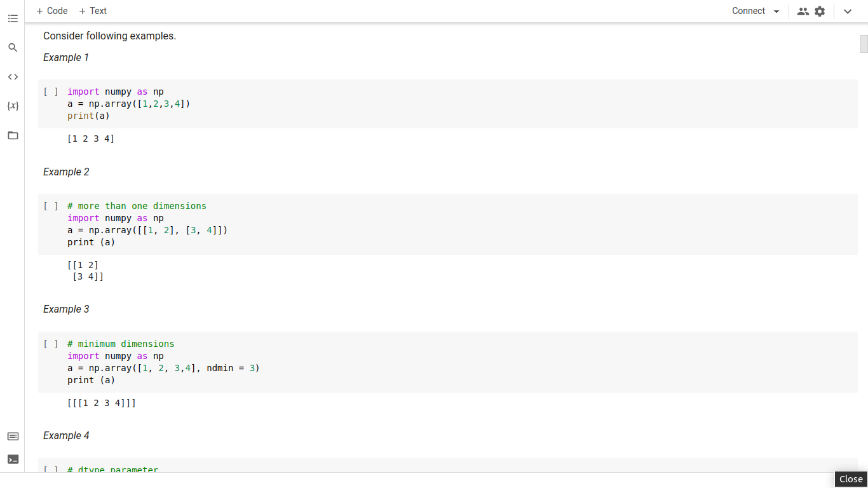The image size is (868, 488).
Task: Run the Example 1 code cell
Action: point(50,91)
